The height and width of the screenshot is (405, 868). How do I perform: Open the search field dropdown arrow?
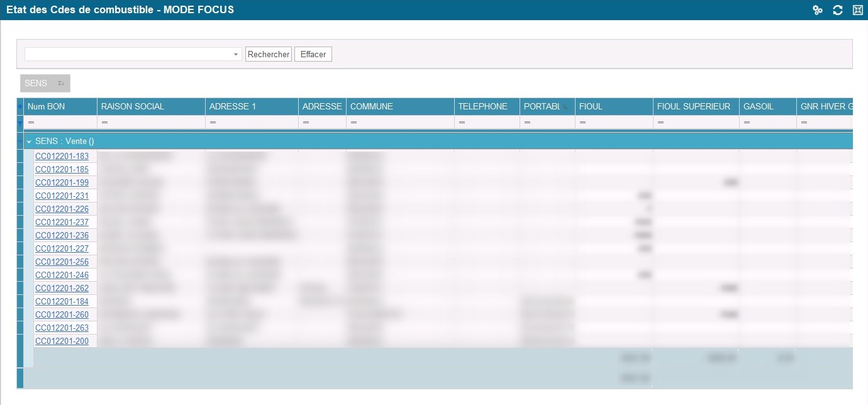click(235, 54)
